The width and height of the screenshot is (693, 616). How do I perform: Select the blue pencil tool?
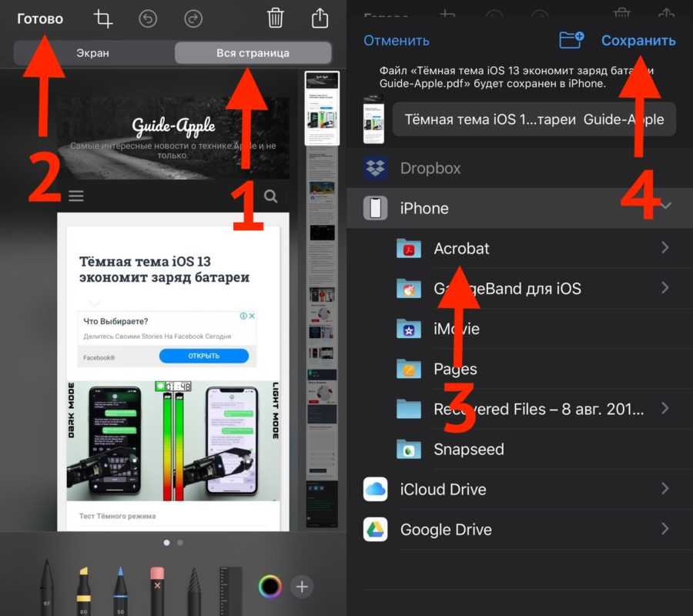click(x=120, y=590)
